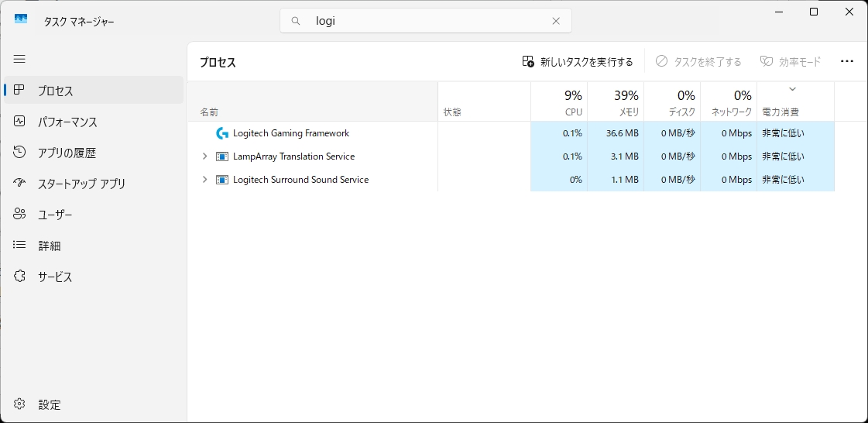Click the Logitech G logo icon

click(222, 133)
